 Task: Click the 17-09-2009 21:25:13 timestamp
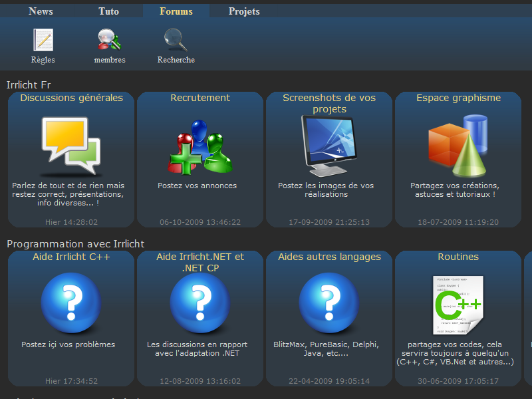[x=329, y=222]
